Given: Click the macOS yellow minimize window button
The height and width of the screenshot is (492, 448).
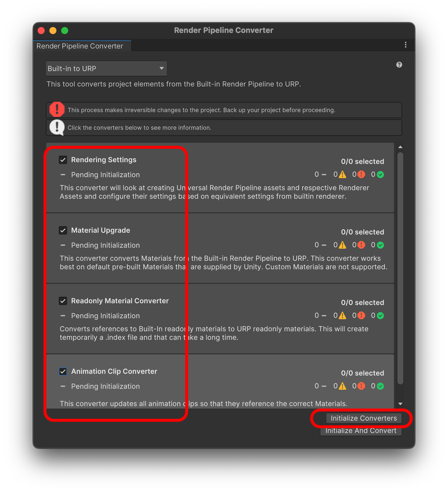Looking at the screenshot, I should (x=53, y=30).
